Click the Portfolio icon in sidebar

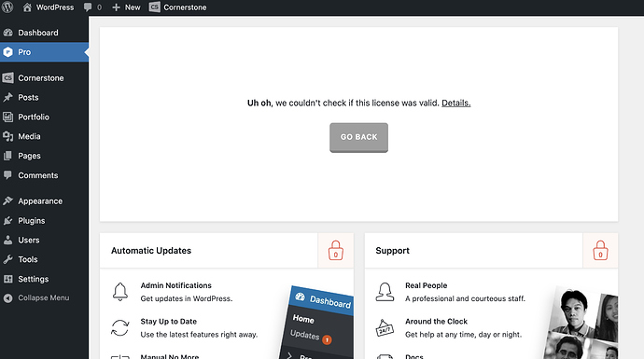(7, 117)
